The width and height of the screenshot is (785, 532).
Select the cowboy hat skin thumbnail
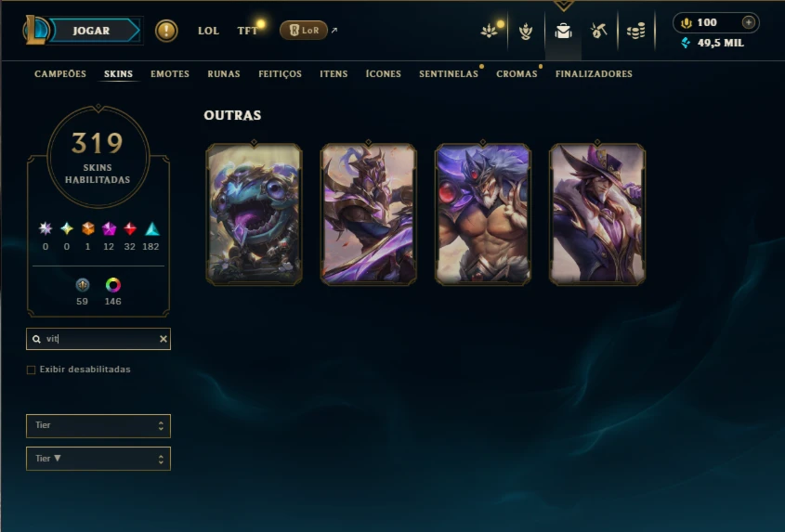597,214
